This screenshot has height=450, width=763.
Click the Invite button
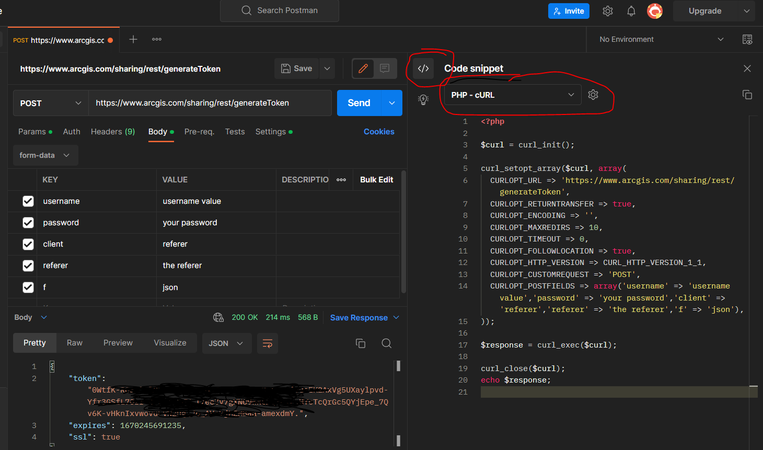coord(568,11)
